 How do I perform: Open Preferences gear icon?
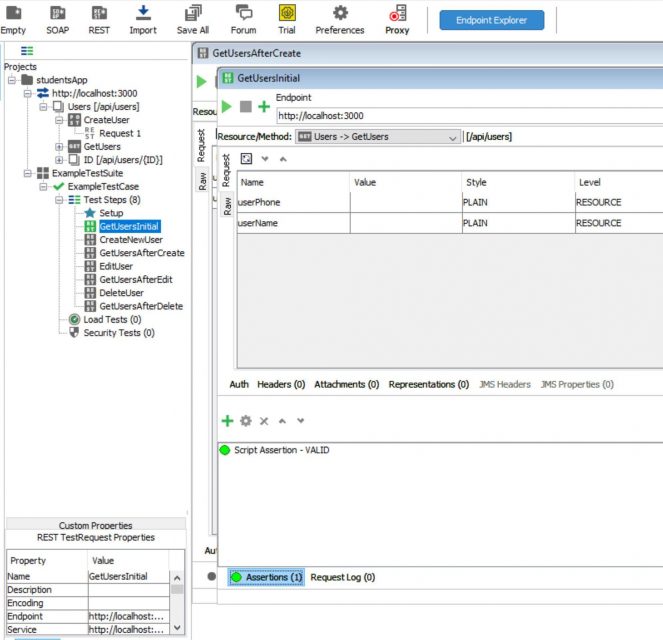340,20
